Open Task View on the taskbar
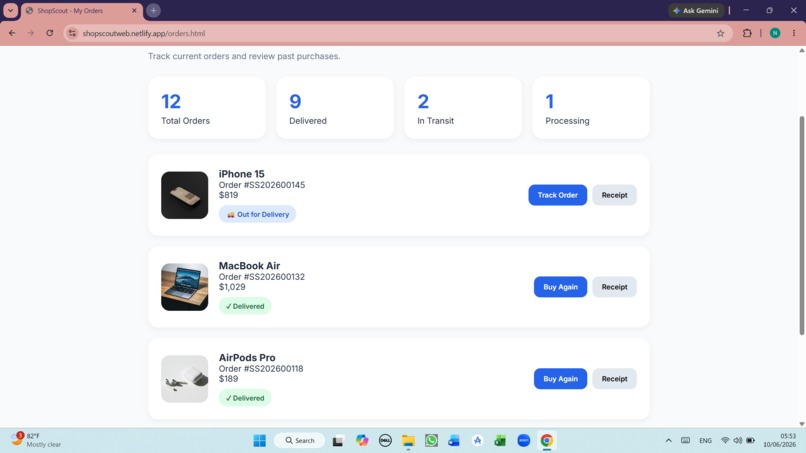Viewport: 806px width, 453px height. coord(338,441)
